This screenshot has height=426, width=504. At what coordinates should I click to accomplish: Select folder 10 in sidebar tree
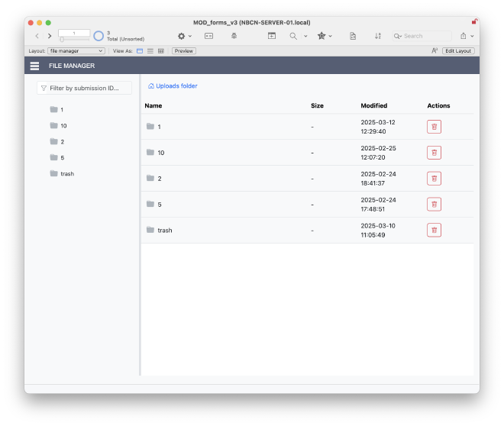[58, 126]
